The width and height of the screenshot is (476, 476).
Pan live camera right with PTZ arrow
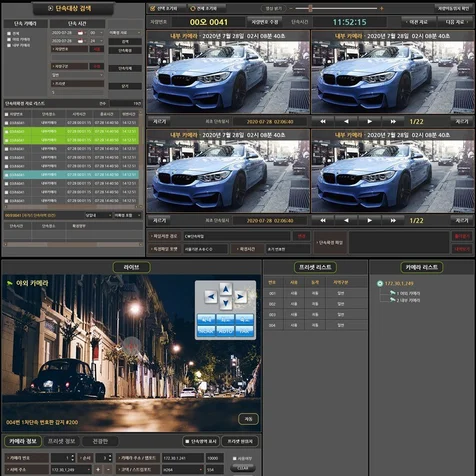240,296
